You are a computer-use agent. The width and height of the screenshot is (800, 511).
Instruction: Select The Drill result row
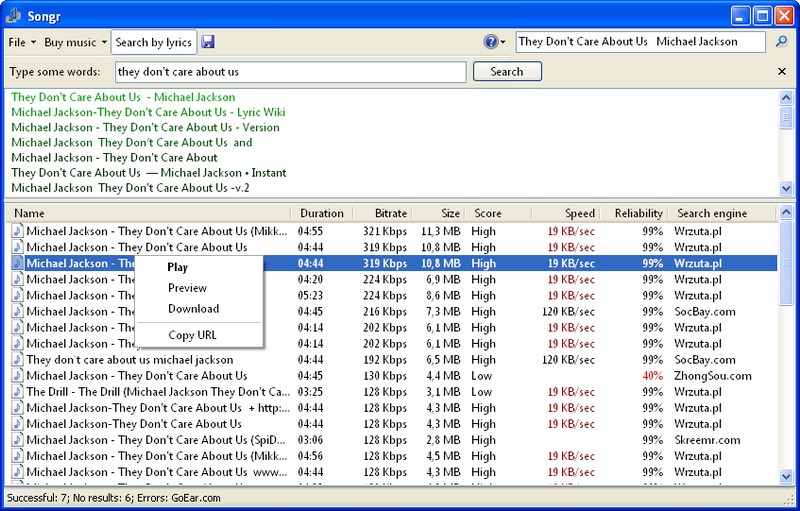pos(391,392)
